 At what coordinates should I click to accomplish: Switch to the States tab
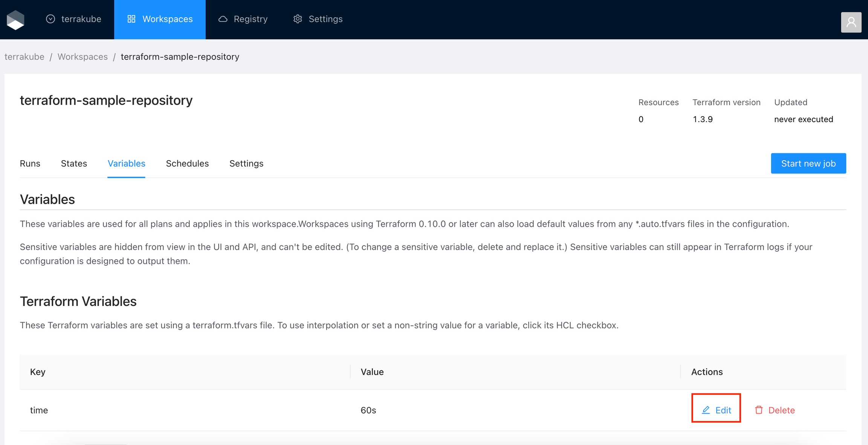pyautogui.click(x=74, y=164)
